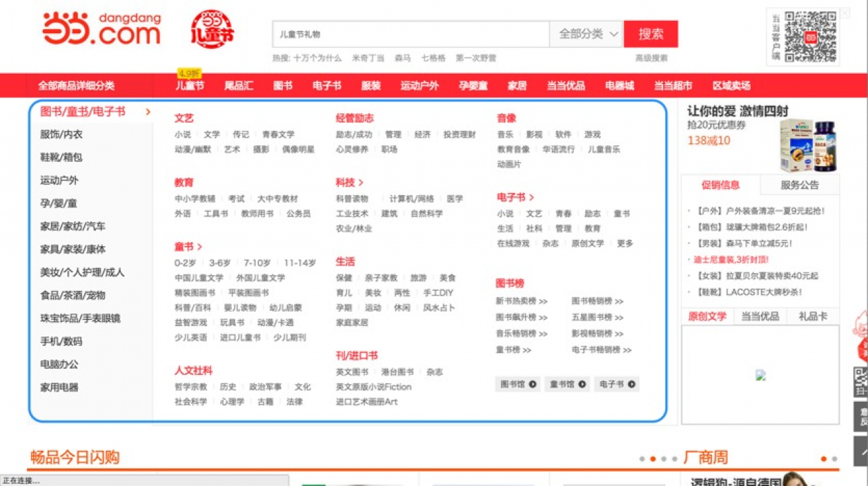Image resolution: width=868 pixels, height=486 pixels.
Task: Select 服饰/内衣 in category sidebar
Action: [61, 134]
